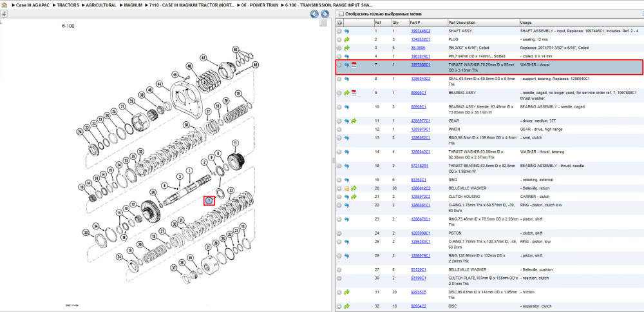This screenshot has height=312, width=644.
Task: Open part number link 1997446C2
Action: [x=421, y=31]
